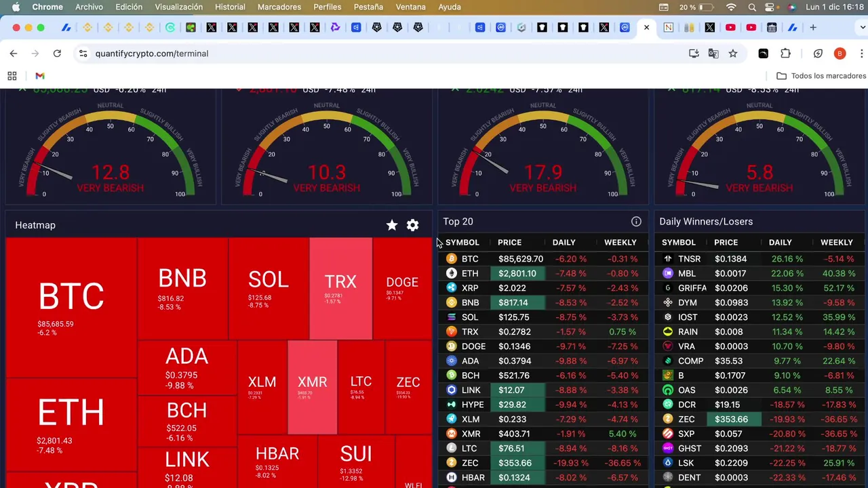This screenshot has height=488, width=868.
Task: Click the TNSR coin icon in Winners/Losers
Action: tap(668, 259)
